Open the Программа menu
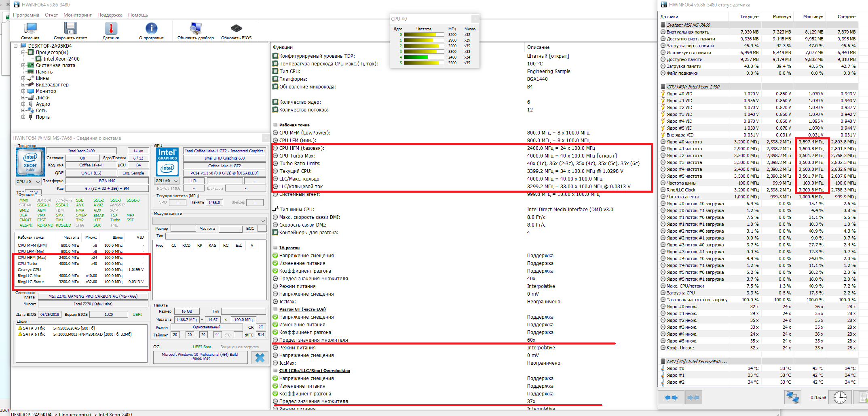Viewport: 868px width, 416px height. [26, 15]
